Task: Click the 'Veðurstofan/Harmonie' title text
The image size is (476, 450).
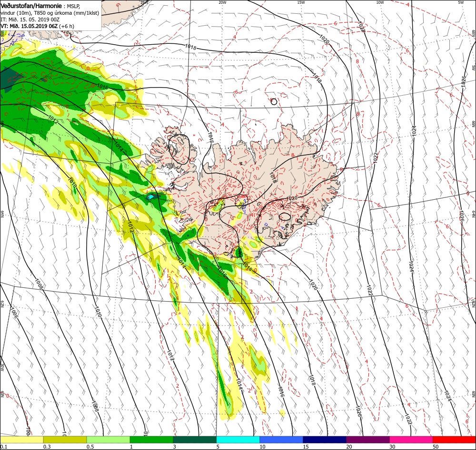Action: [31, 6]
